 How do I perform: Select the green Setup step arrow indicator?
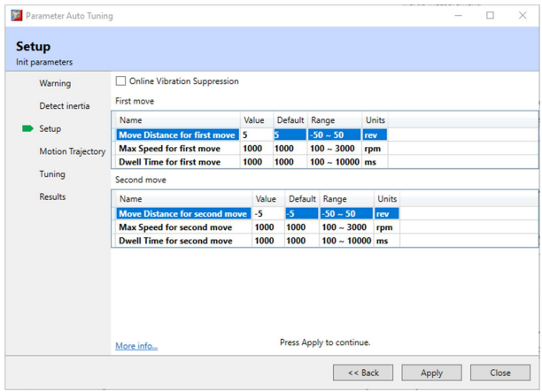pyautogui.click(x=27, y=128)
